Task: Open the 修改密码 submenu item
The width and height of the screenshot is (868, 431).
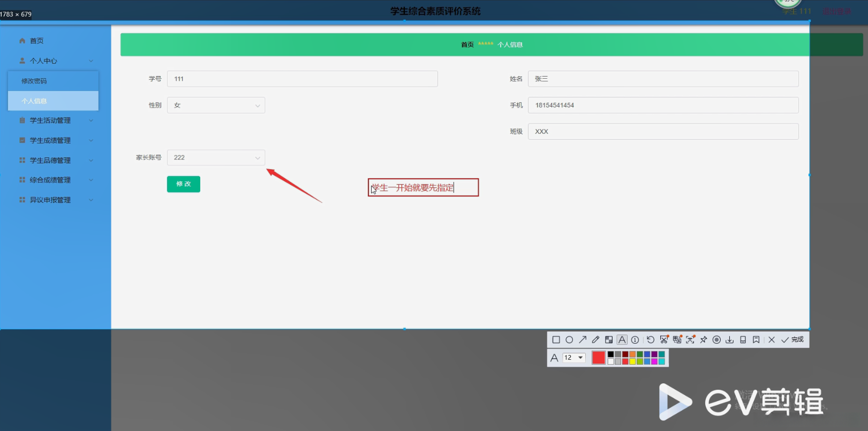Action: (x=54, y=81)
